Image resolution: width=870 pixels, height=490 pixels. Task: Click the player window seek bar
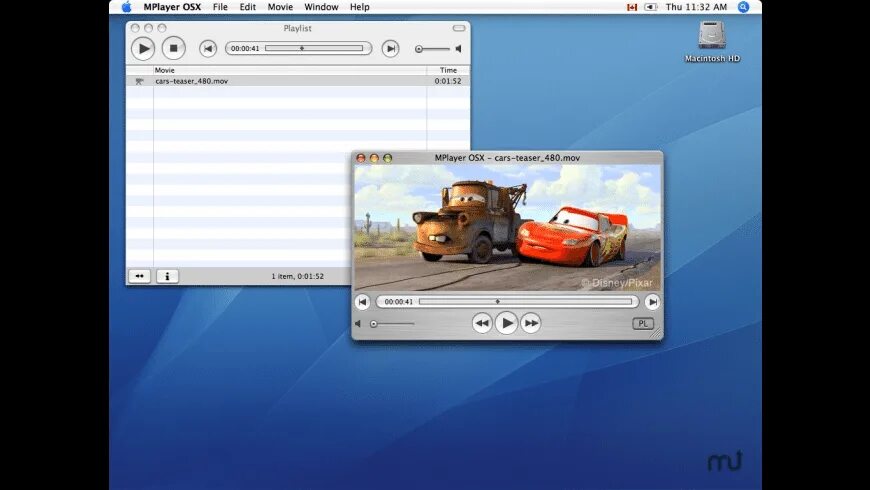(x=525, y=301)
